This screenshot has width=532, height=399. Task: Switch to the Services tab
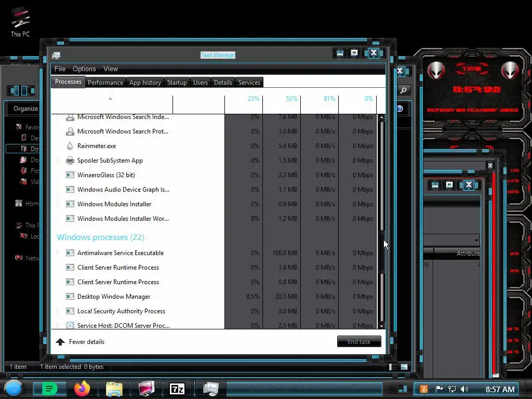click(249, 83)
